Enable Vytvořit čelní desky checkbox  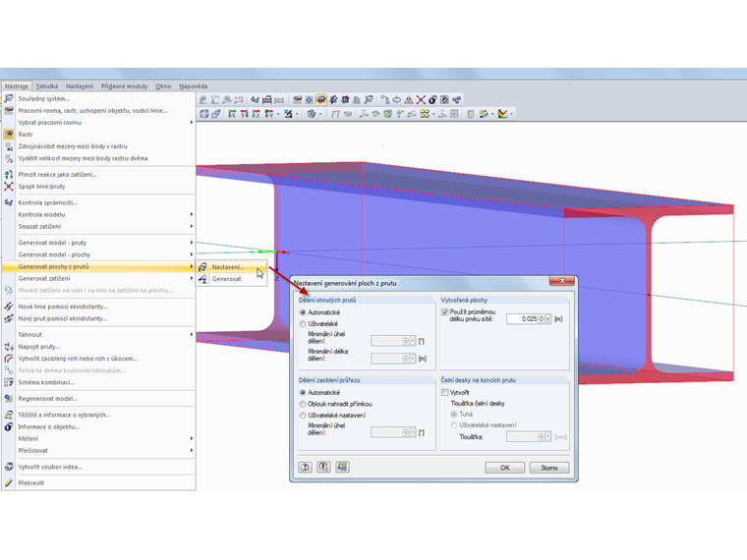pyautogui.click(x=445, y=392)
